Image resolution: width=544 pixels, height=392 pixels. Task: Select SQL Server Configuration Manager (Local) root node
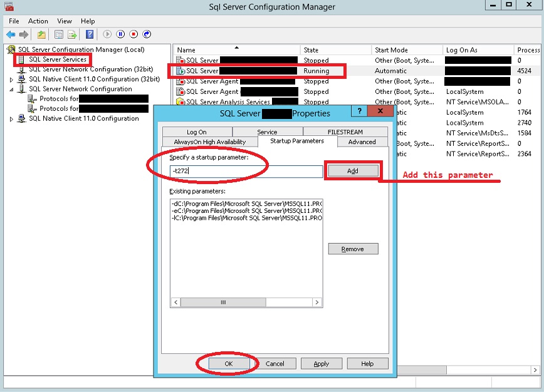coord(81,49)
